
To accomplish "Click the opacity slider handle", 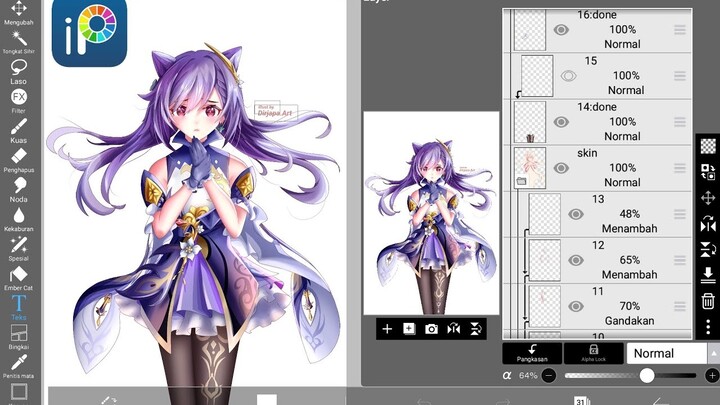I will click(x=647, y=376).
